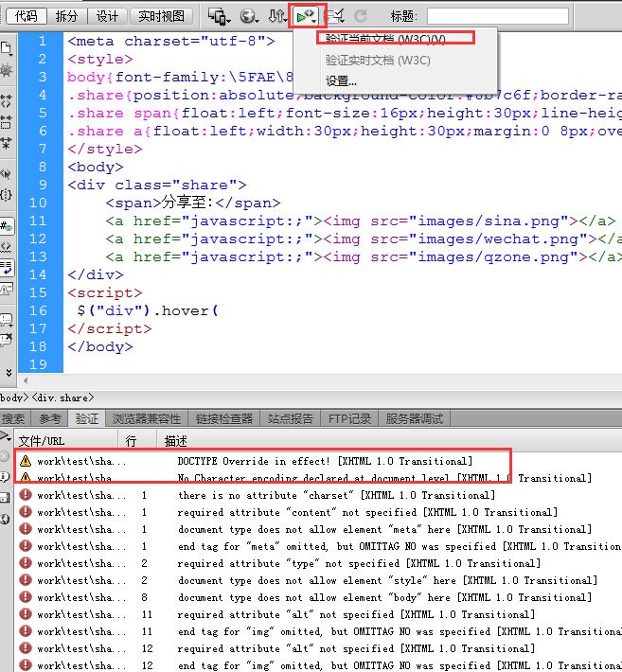Click the Collapse Selection icon
The height and width of the screenshot is (672, 622).
coord(6,122)
